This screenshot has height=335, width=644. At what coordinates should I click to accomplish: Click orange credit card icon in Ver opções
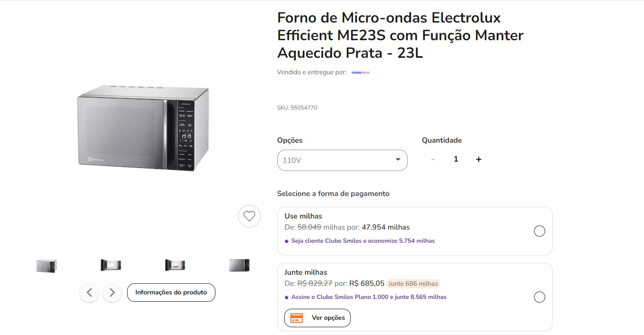(297, 318)
